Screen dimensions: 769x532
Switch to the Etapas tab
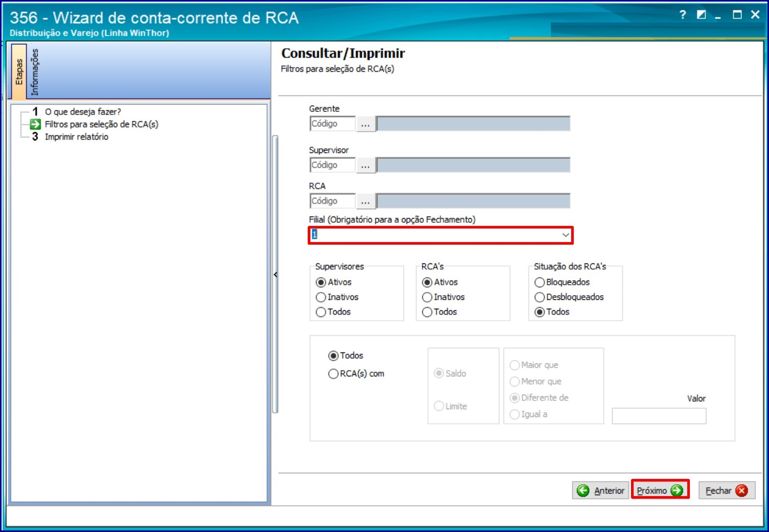19,71
